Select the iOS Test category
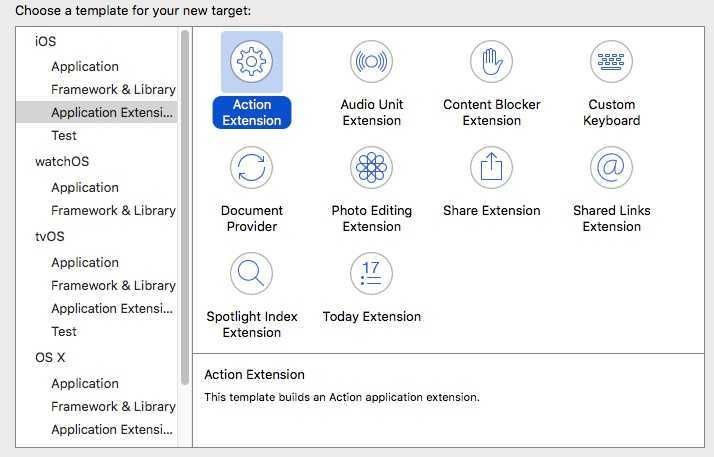Viewport: 714px width, 457px height. [x=64, y=135]
